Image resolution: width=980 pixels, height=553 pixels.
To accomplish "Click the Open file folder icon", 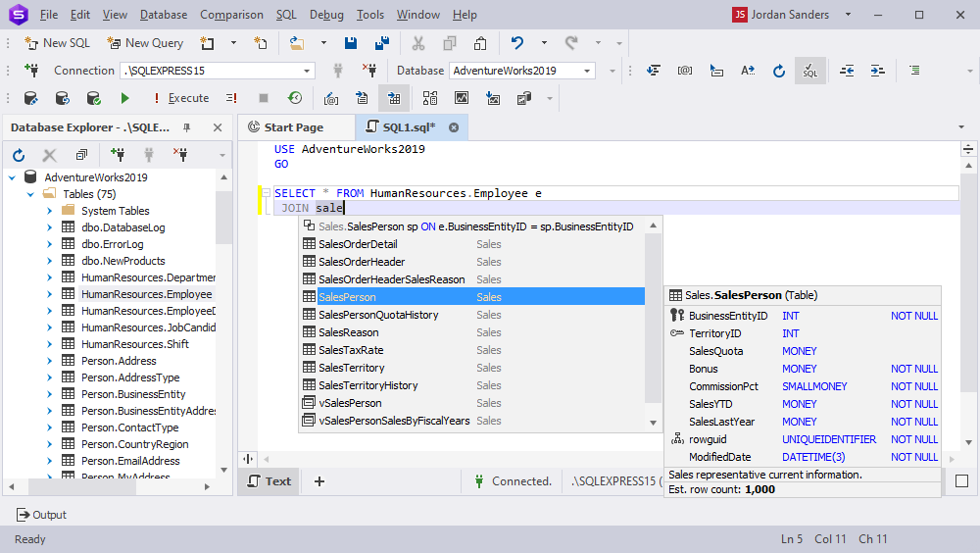I will click(x=297, y=43).
